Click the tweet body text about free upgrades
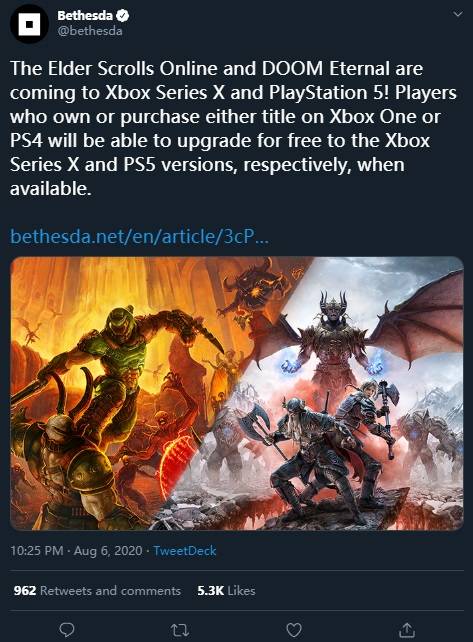The width and height of the screenshot is (473, 642). tap(233, 129)
